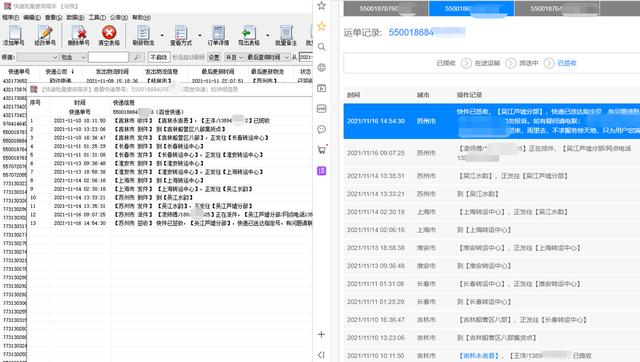Open the 数据(D) menu

(x=75, y=18)
